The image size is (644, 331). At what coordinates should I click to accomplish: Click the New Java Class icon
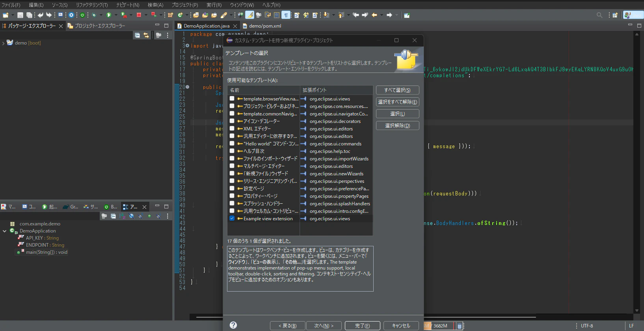click(180, 15)
